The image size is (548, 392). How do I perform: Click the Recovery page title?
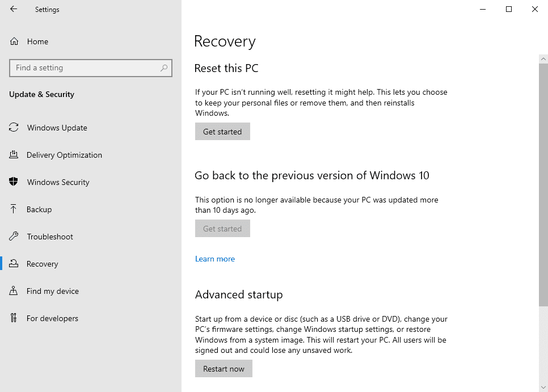point(225,41)
